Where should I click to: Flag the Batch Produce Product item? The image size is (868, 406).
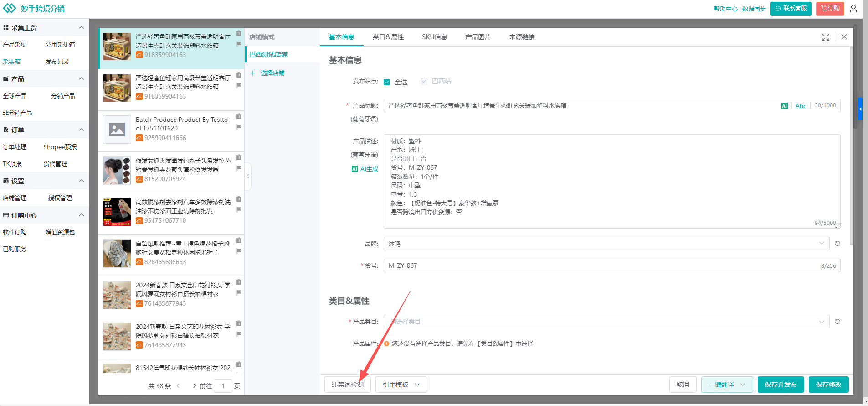239,127
